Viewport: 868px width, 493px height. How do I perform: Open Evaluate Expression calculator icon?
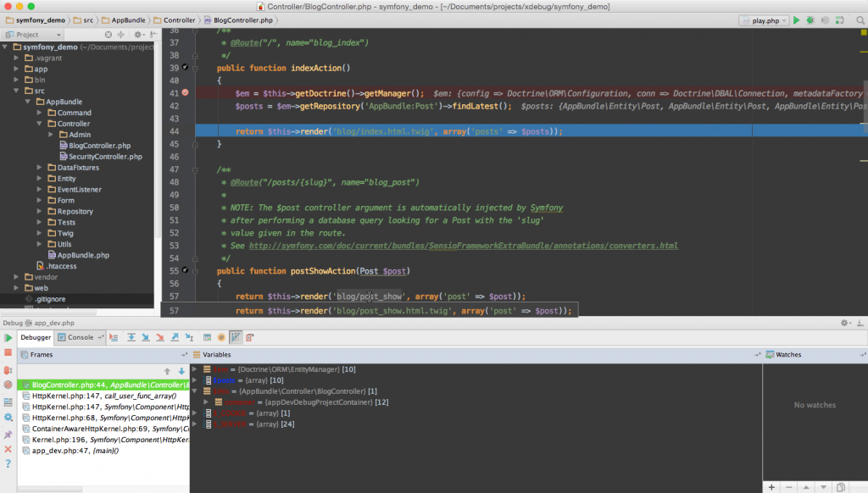[207, 337]
